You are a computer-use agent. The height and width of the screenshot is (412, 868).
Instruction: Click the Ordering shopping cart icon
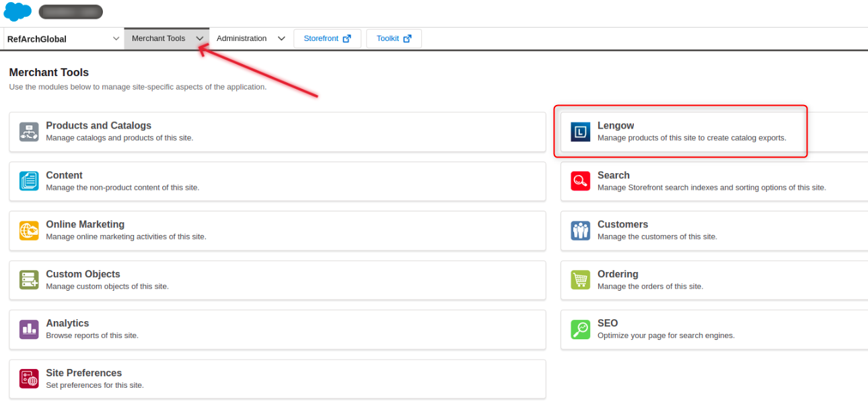pyautogui.click(x=580, y=280)
